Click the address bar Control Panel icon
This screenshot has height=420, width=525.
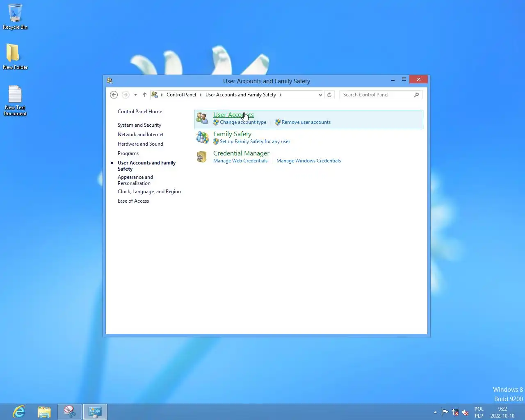coord(155,95)
